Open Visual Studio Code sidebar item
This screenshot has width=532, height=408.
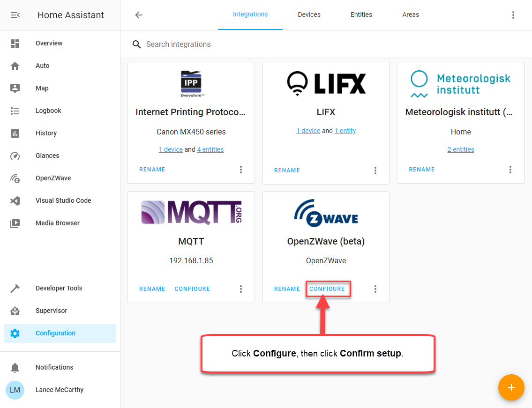pos(63,200)
